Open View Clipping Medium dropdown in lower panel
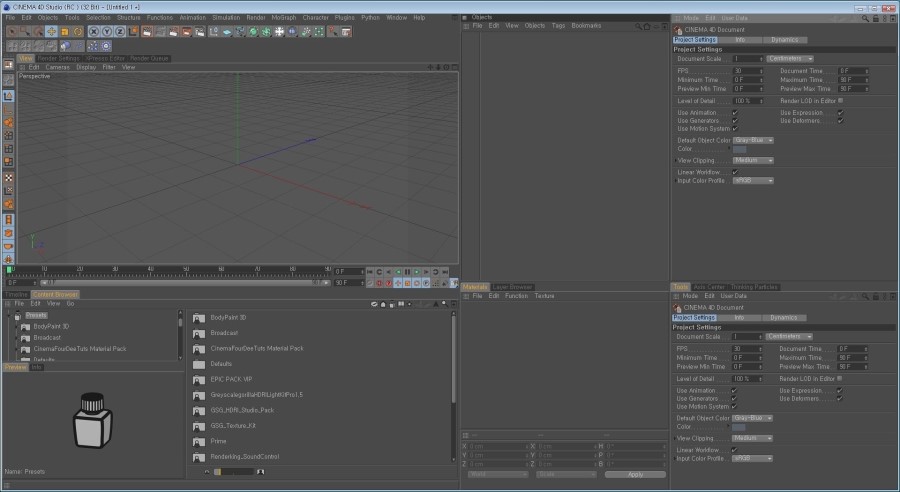The image size is (900, 492). tap(752, 438)
